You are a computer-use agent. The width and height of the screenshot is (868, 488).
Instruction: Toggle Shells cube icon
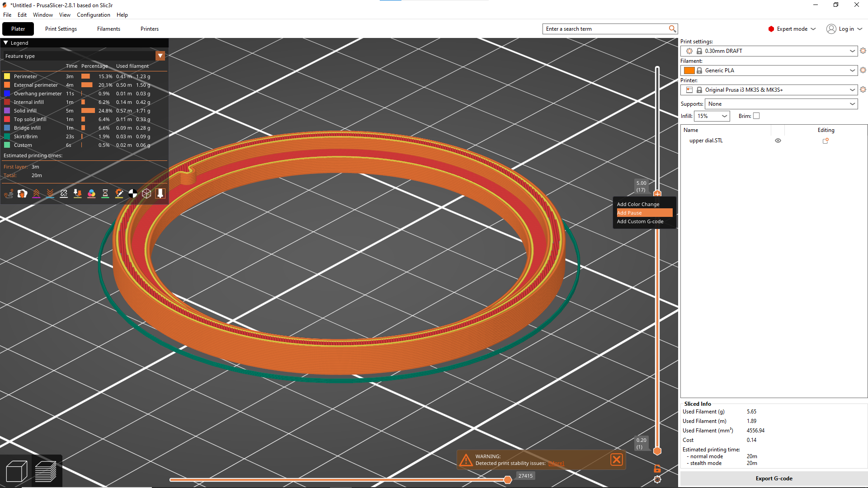pyautogui.click(x=146, y=193)
